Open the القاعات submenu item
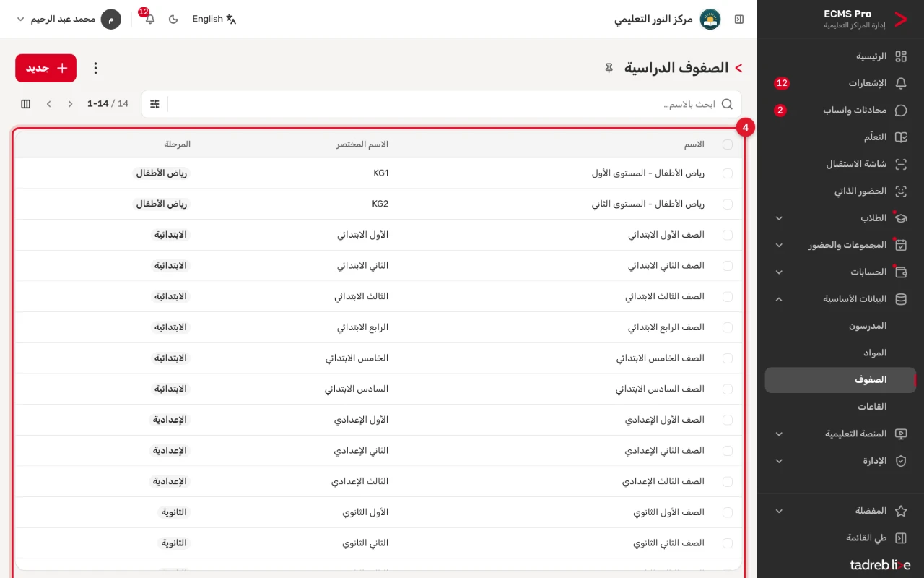Screen dimensions: 924x578 coord(840,407)
